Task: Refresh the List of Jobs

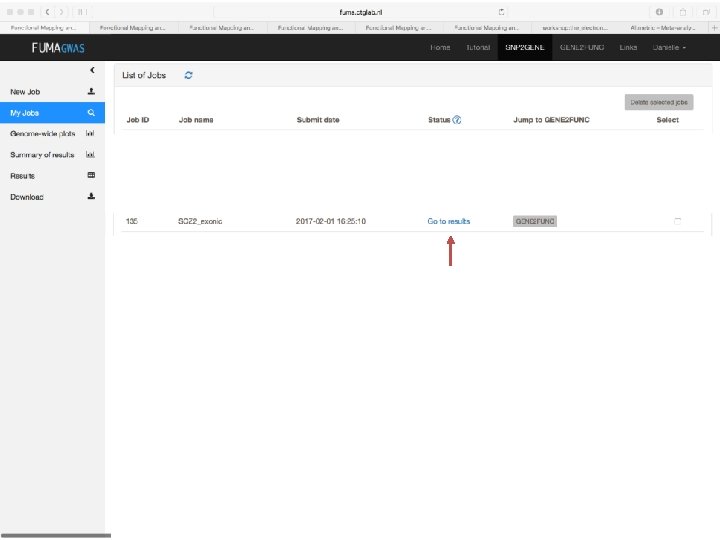Action: [x=188, y=75]
